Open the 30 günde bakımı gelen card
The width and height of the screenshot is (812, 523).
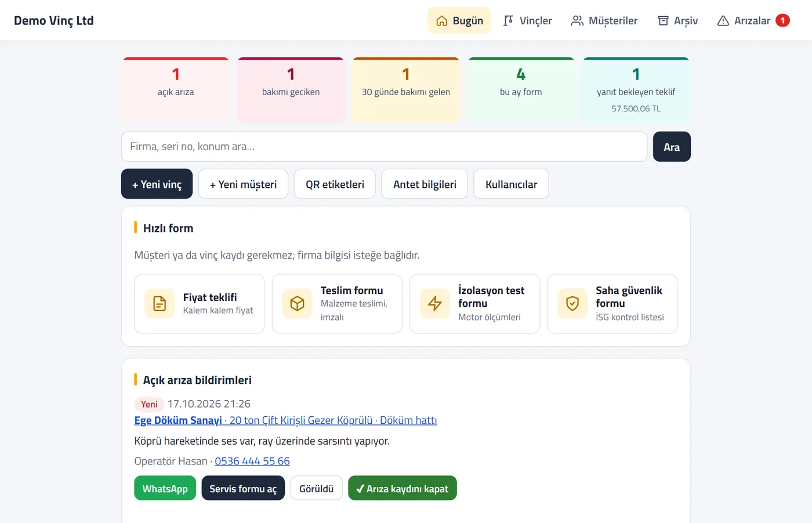406,90
